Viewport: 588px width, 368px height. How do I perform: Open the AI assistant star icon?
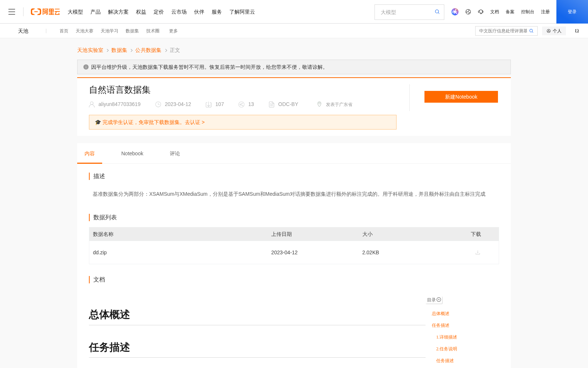[455, 12]
